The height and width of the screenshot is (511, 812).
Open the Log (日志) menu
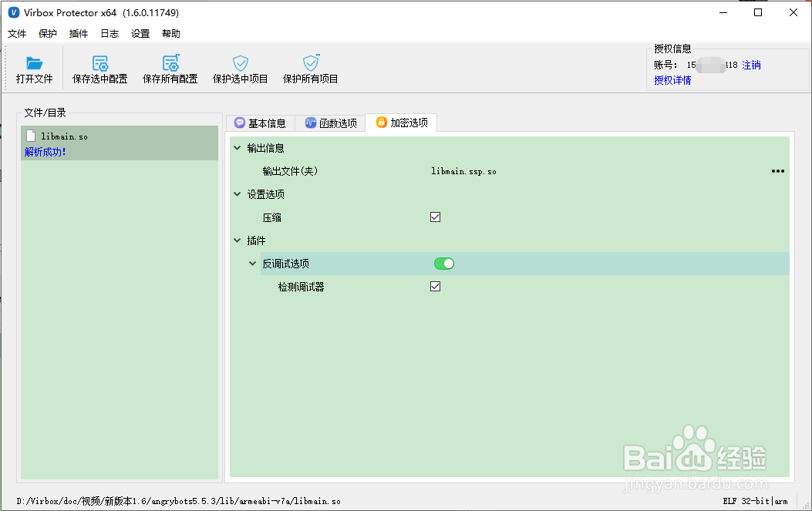[x=110, y=34]
